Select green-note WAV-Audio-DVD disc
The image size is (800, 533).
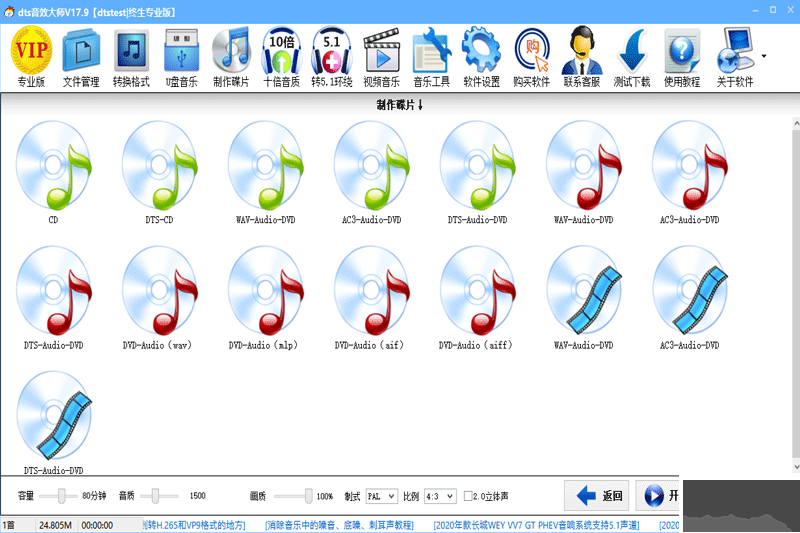point(265,172)
